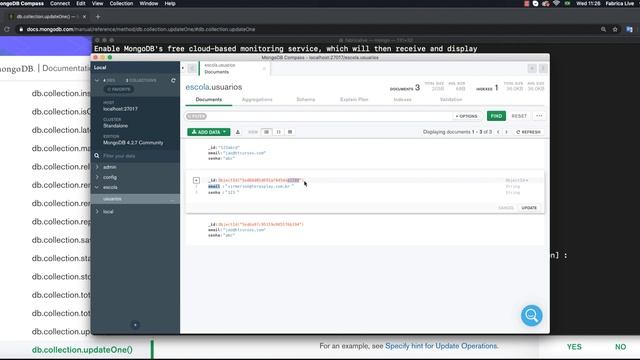Expand the config database
This screenshot has width=640, height=360.
click(x=97, y=177)
